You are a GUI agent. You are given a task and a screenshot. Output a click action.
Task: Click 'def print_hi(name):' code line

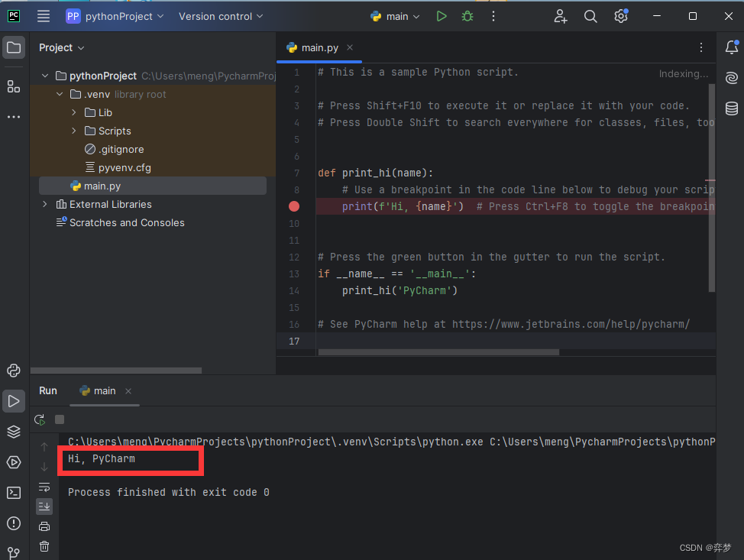click(x=375, y=173)
